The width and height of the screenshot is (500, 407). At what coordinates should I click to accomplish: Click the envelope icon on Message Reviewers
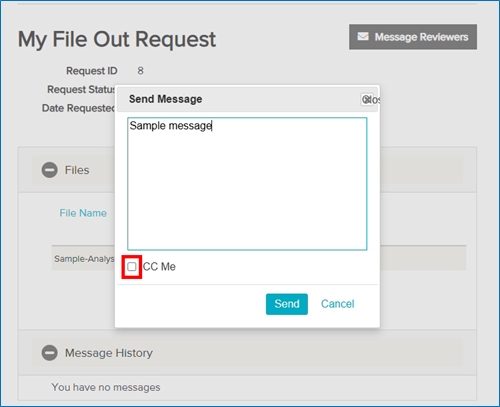(x=363, y=37)
